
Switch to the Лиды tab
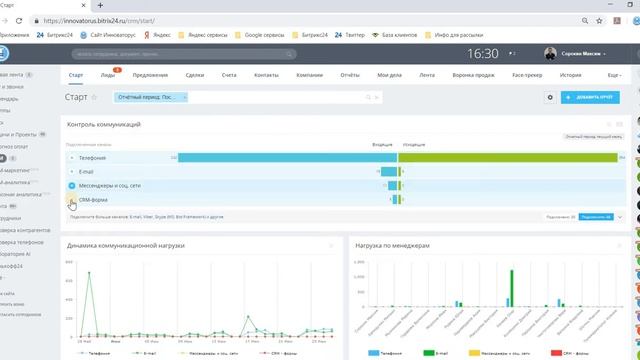108,75
